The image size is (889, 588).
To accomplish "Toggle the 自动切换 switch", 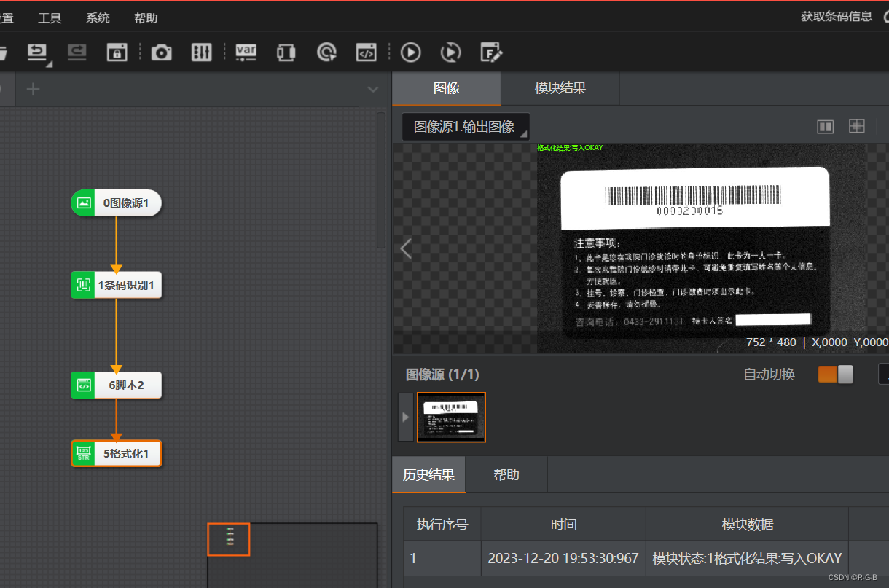I will pyautogui.click(x=835, y=375).
